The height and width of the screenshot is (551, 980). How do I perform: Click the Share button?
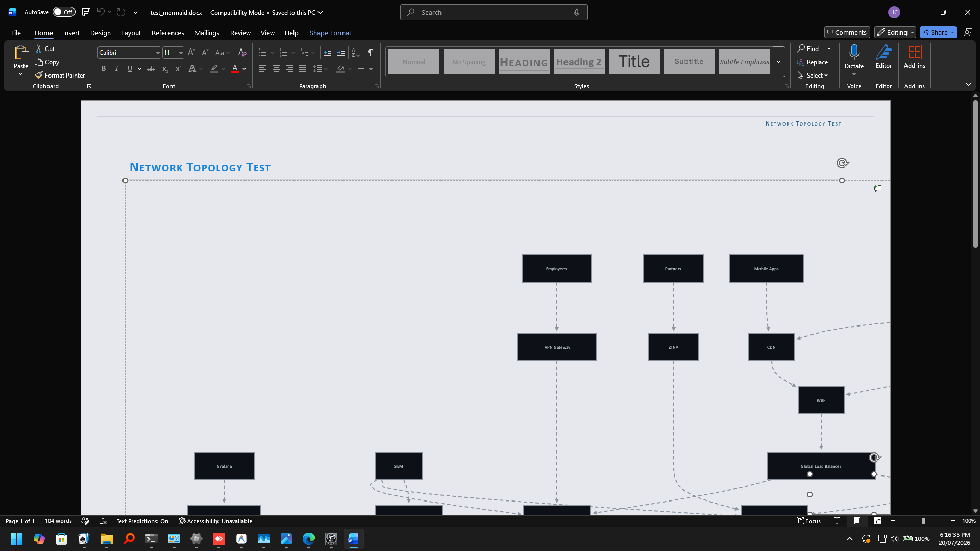(938, 32)
